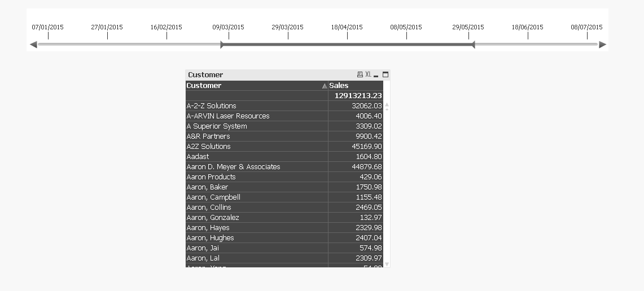Grab the slider's left range handle
This screenshot has width=644, height=291.
tap(222, 45)
